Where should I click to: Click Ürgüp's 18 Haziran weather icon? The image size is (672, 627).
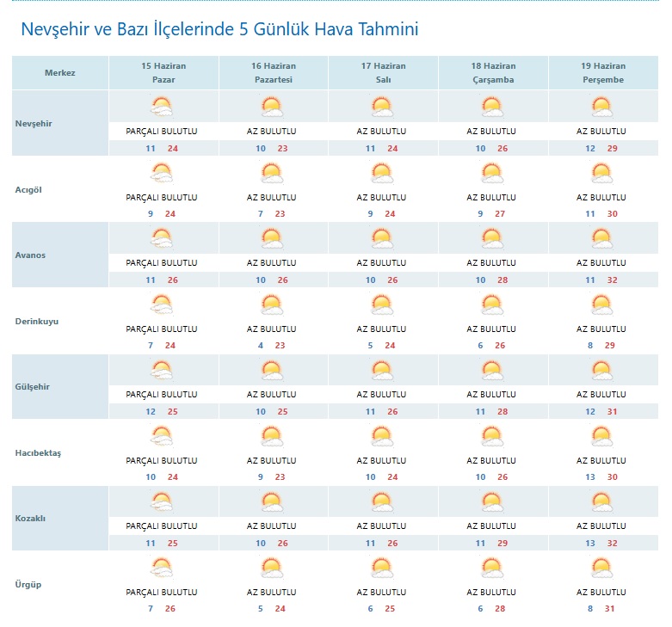(x=491, y=568)
